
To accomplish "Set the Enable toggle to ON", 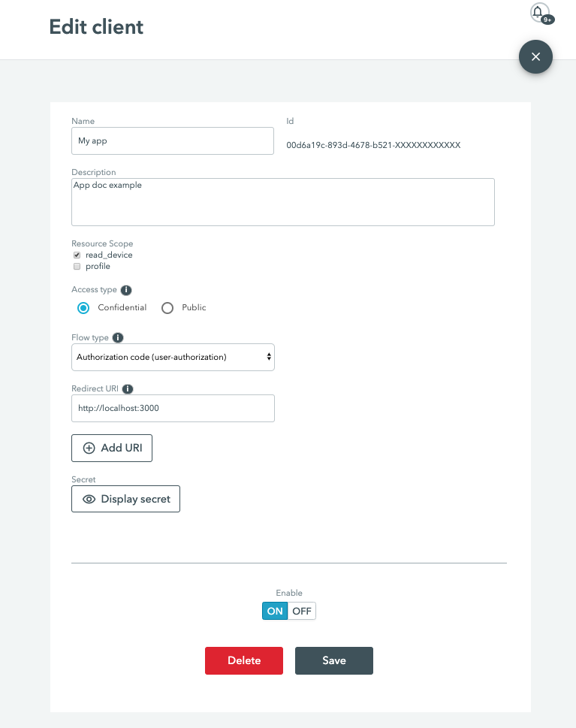I will pos(275,611).
